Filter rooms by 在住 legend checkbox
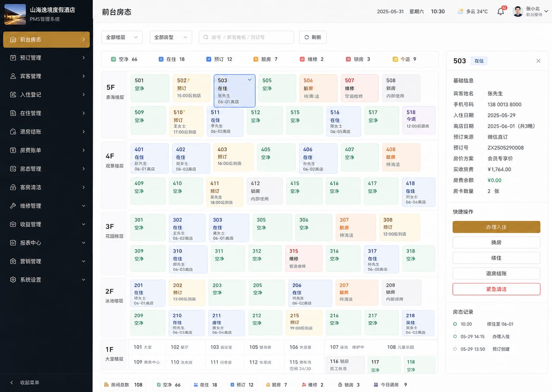Viewport: 552px width, 392px height. point(161,59)
